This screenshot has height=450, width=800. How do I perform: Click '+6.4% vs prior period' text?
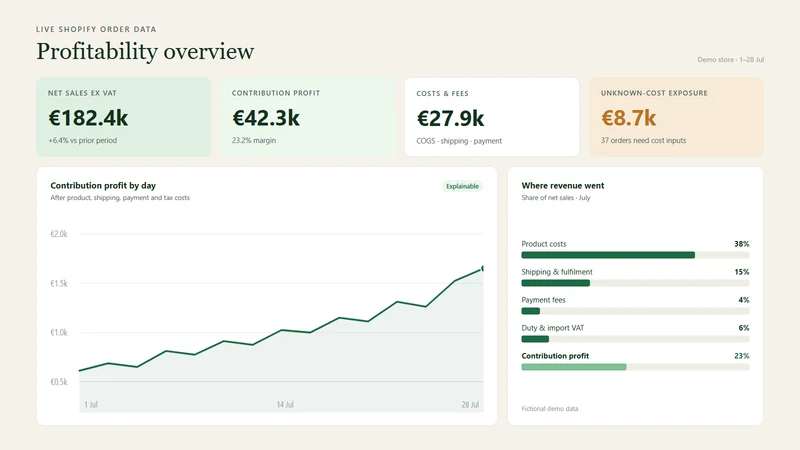coord(83,140)
